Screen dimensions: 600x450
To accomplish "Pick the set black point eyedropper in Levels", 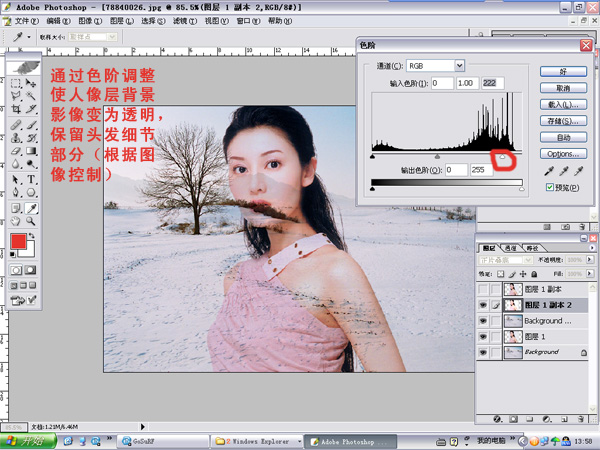I will [x=549, y=171].
